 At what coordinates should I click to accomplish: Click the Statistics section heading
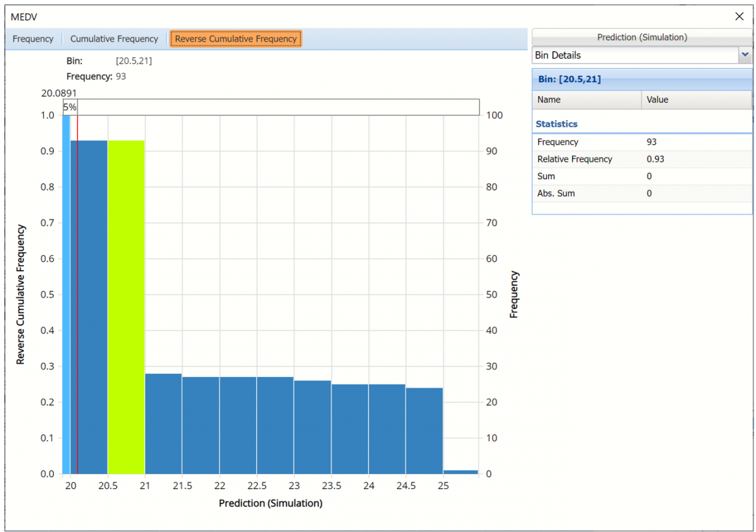pos(556,124)
